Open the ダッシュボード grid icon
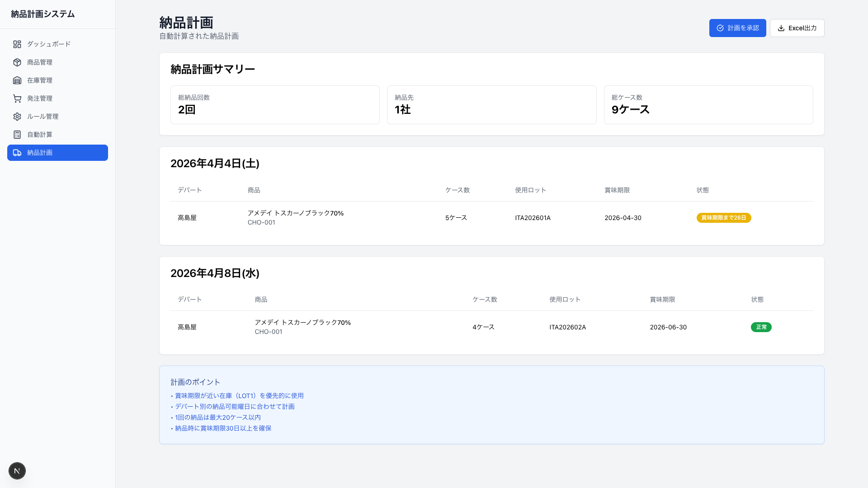Image resolution: width=868 pixels, height=488 pixels. pos(17,44)
